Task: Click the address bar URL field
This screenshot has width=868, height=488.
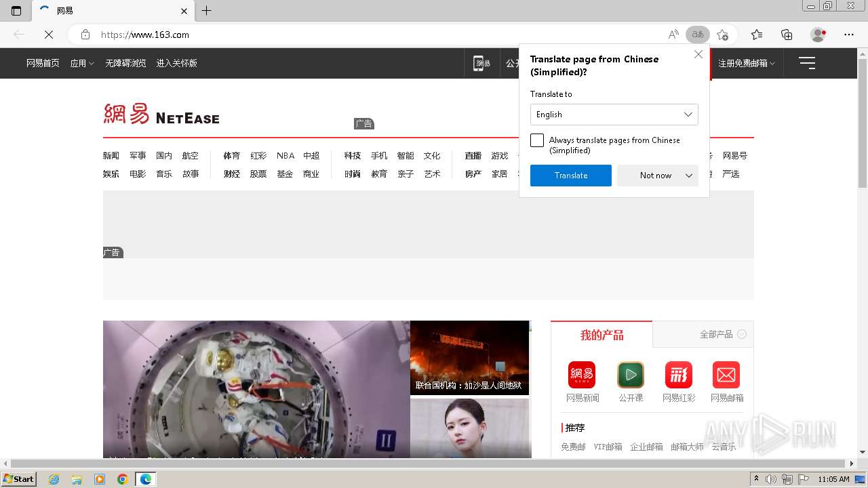Action: pyautogui.click(x=380, y=35)
